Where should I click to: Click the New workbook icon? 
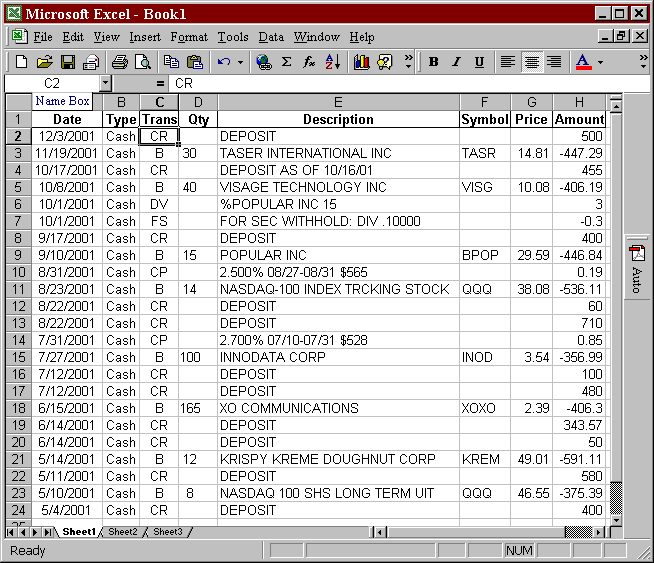click(x=21, y=62)
